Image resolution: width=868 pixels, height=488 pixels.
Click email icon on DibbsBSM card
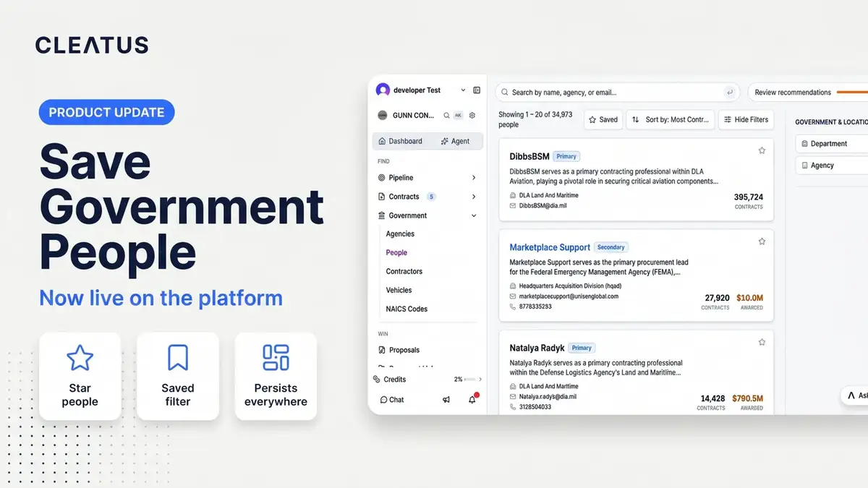513,206
